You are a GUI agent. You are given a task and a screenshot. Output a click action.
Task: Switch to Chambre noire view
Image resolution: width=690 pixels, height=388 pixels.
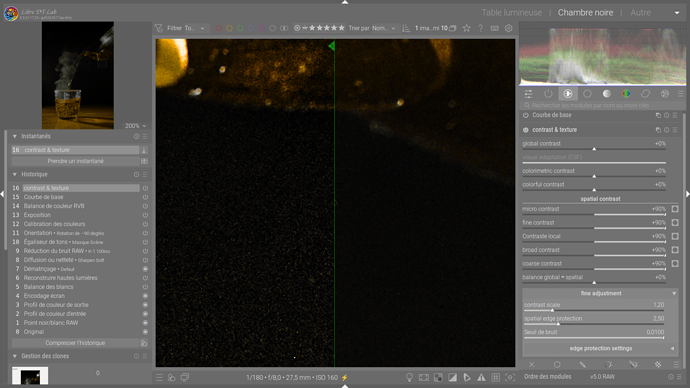click(585, 13)
